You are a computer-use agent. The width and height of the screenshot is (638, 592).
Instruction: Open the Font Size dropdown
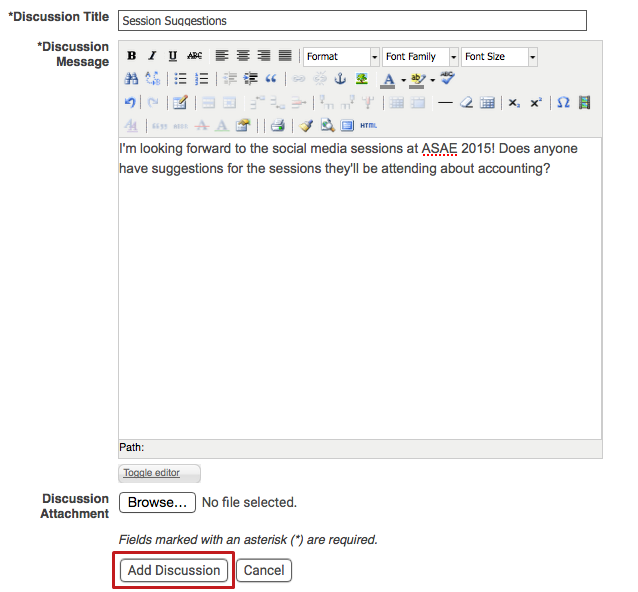tap(499, 56)
